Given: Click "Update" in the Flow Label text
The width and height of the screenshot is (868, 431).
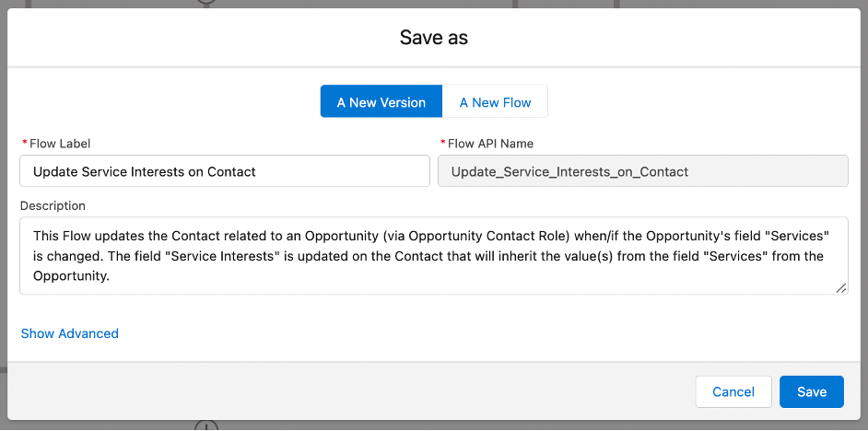Looking at the screenshot, I should 56,171.
